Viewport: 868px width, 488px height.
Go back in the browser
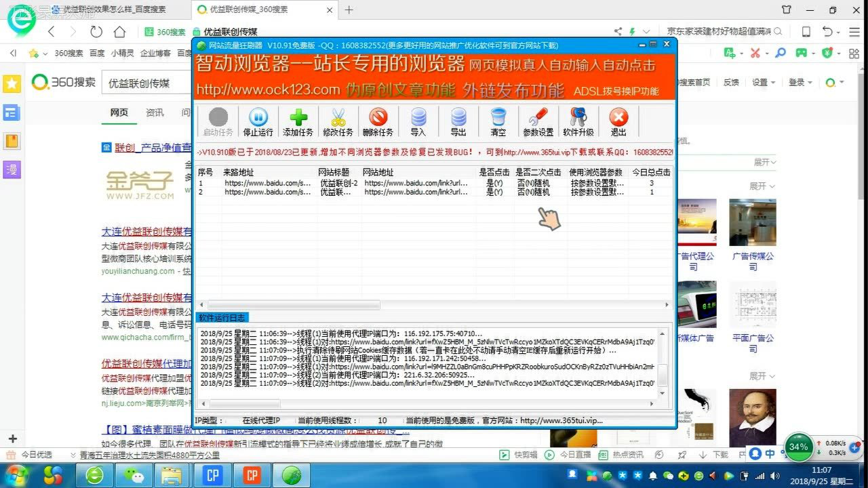(52, 32)
